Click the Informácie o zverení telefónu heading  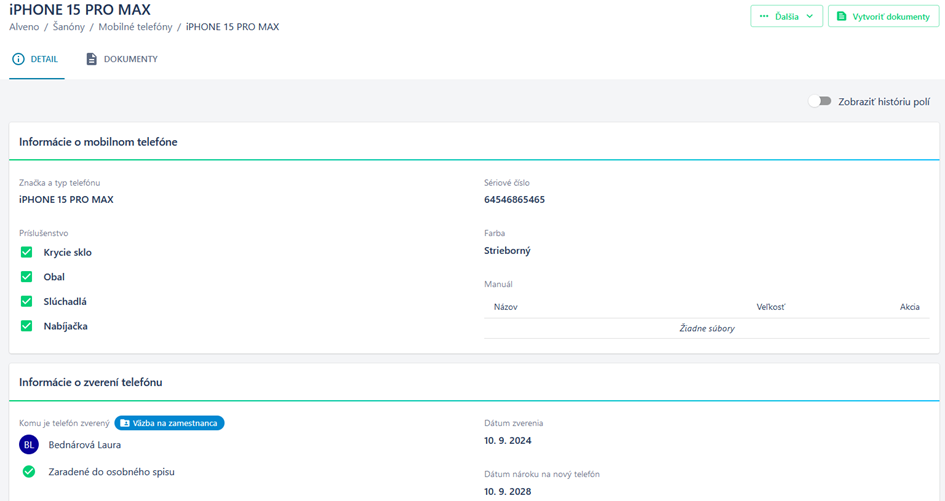click(x=90, y=382)
